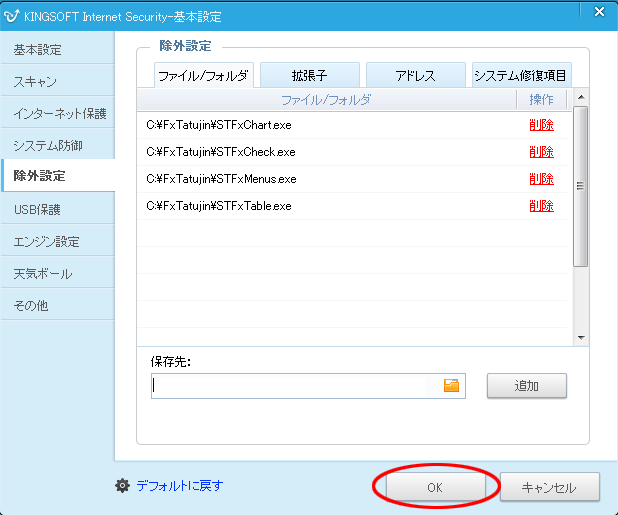Click the gear icon beside デフォルトに戻す
Image resolution: width=618 pixels, height=515 pixels.
click(122, 485)
